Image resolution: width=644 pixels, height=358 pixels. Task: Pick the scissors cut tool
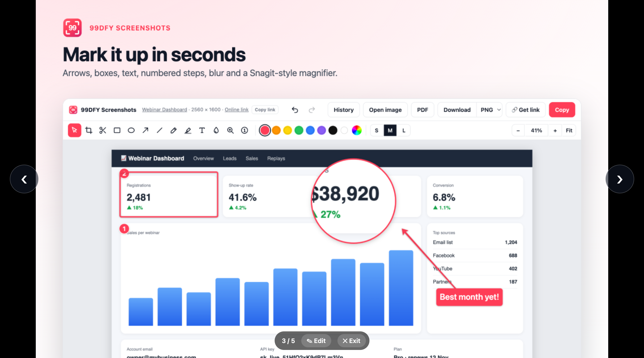(103, 130)
